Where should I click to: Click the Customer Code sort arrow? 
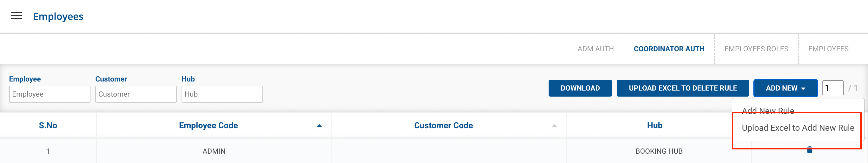[554, 126]
